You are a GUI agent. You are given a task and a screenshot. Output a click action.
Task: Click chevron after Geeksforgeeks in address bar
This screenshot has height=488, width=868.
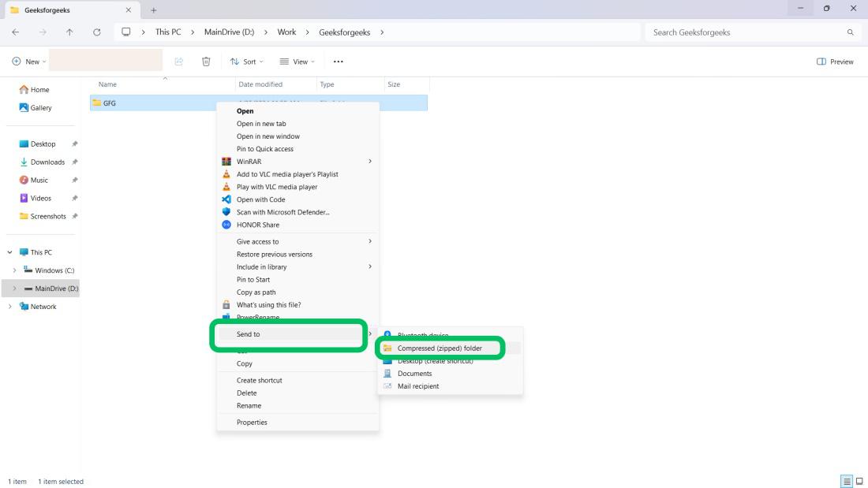point(382,32)
